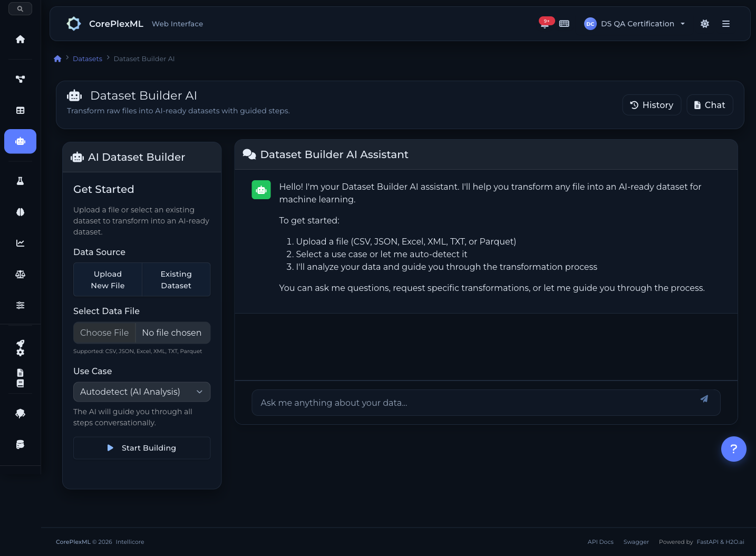Open the line chart analytics icon
This screenshot has height=556, width=756.
point(20,243)
